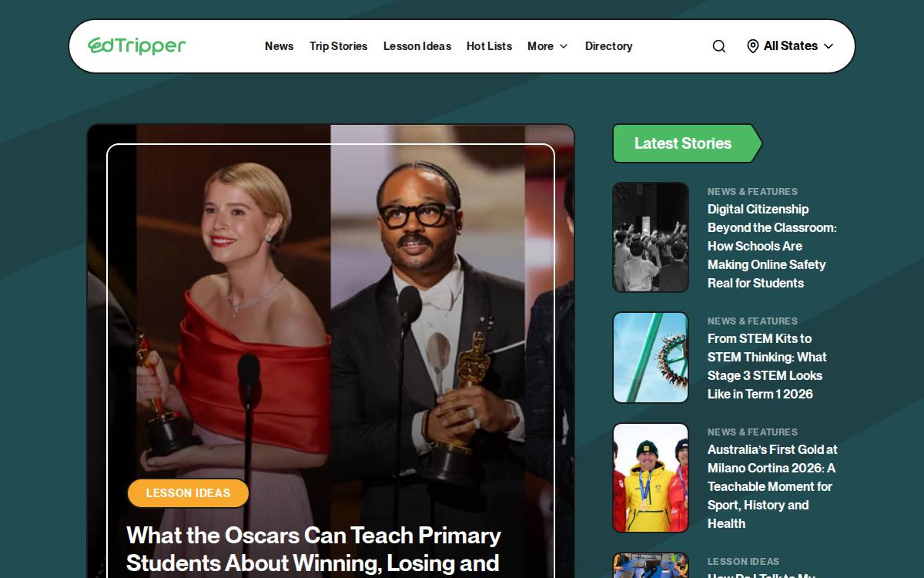Read the Digital Citizenship article
The image size is (924, 578).
(x=772, y=246)
